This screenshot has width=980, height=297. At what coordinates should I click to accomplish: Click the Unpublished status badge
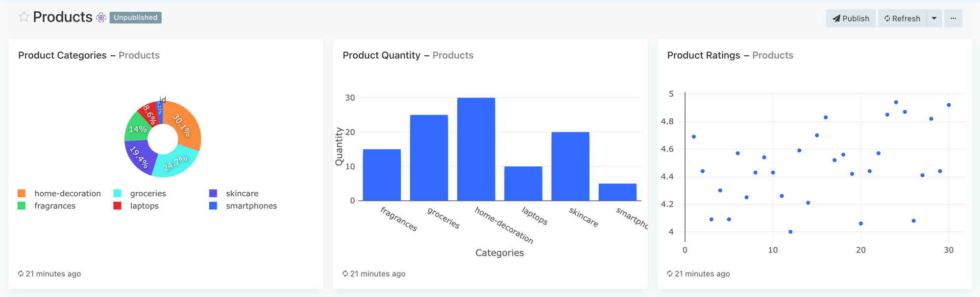point(135,17)
